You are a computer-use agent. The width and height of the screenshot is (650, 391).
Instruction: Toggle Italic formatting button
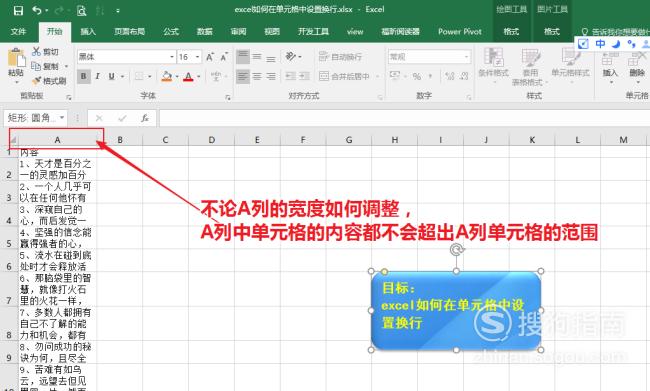click(x=97, y=76)
